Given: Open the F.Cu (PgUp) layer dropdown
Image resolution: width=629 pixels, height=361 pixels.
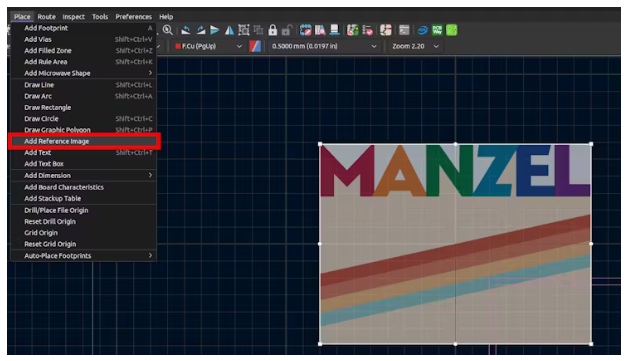Looking at the screenshot, I should point(208,46).
